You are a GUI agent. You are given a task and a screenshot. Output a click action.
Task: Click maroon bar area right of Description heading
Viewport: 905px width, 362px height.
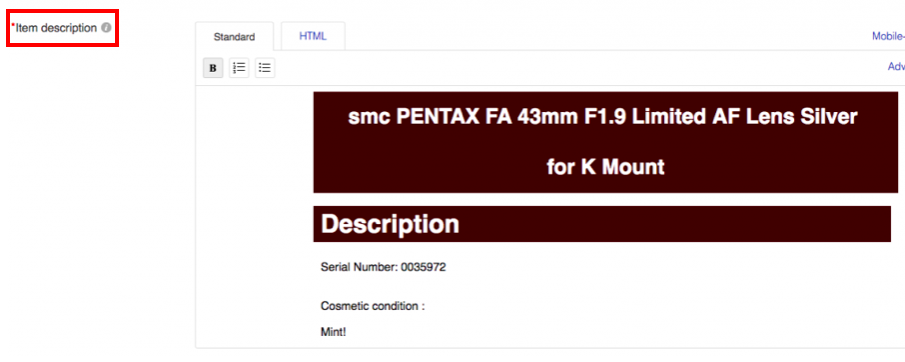675,224
